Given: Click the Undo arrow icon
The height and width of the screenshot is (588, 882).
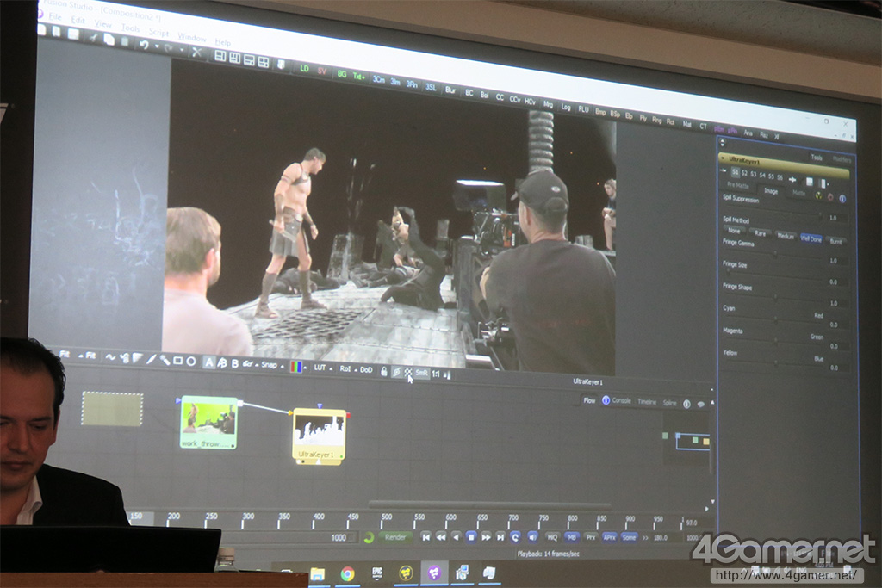Looking at the screenshot, I should coord(144,45).
